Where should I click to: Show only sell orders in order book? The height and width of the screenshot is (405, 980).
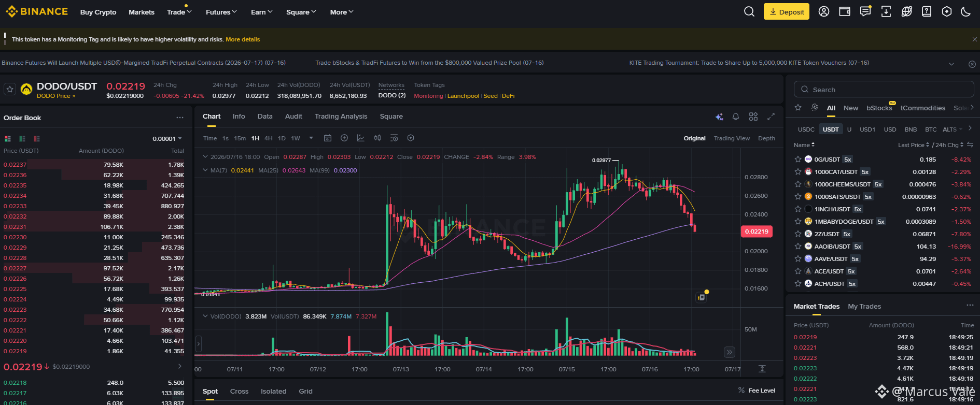pos(37,139)
